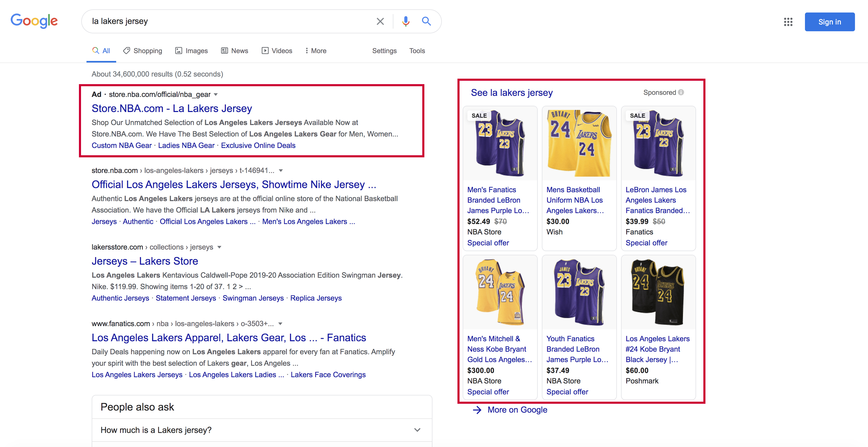Click Special offer under $300.00 jersey
This screenshot has width=868, height=447.
[x=488, y=392]
